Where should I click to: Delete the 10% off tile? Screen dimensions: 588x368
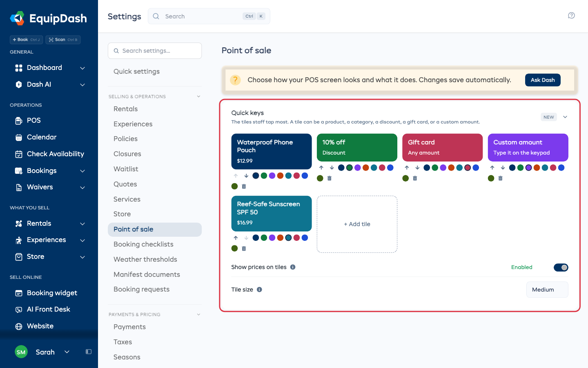330,178
